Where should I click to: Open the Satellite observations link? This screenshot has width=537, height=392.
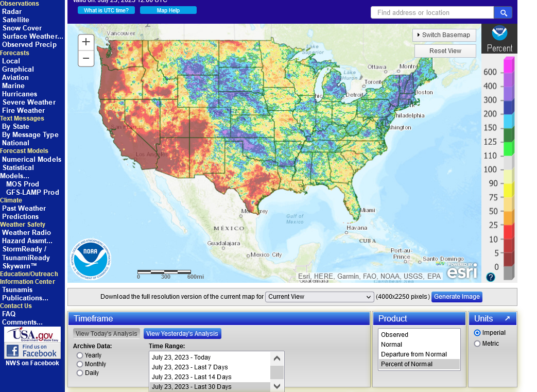16,20
